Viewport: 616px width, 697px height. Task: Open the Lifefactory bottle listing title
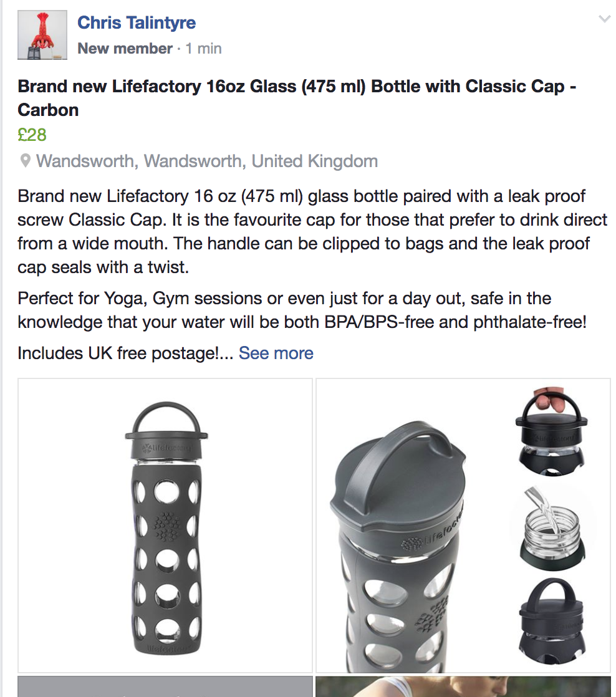coord(297,98)
